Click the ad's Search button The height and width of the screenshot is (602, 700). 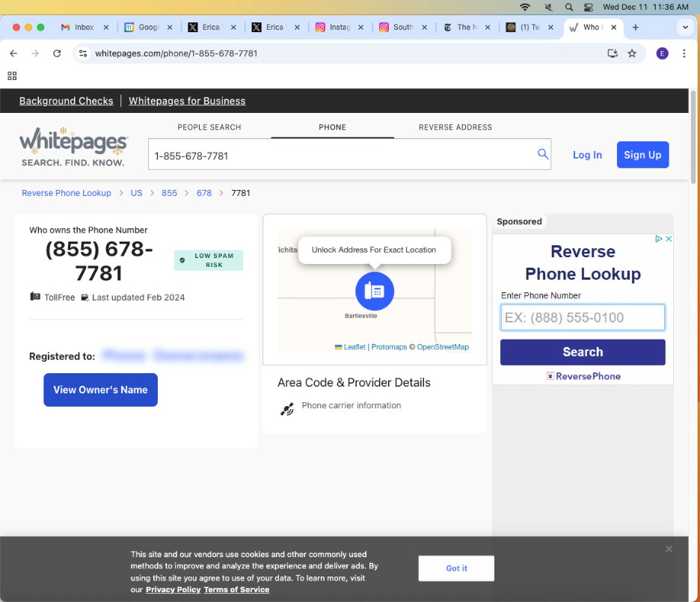pyautogui.click(x=583, y=352)
